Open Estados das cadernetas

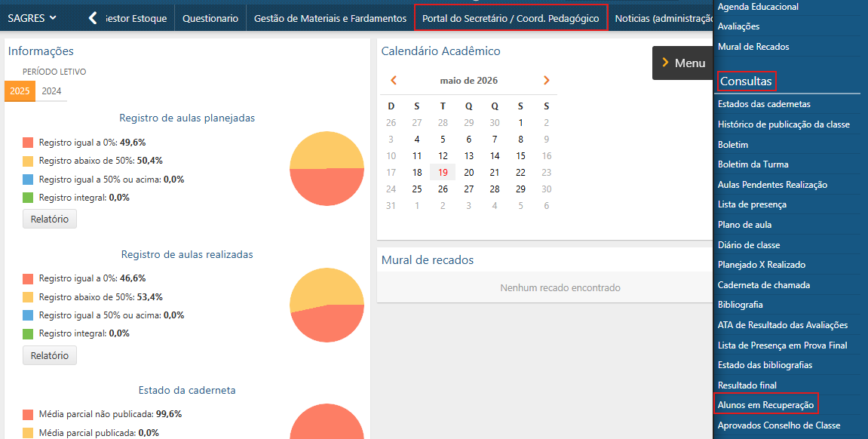pyautogui.click(x=764, y=104)
